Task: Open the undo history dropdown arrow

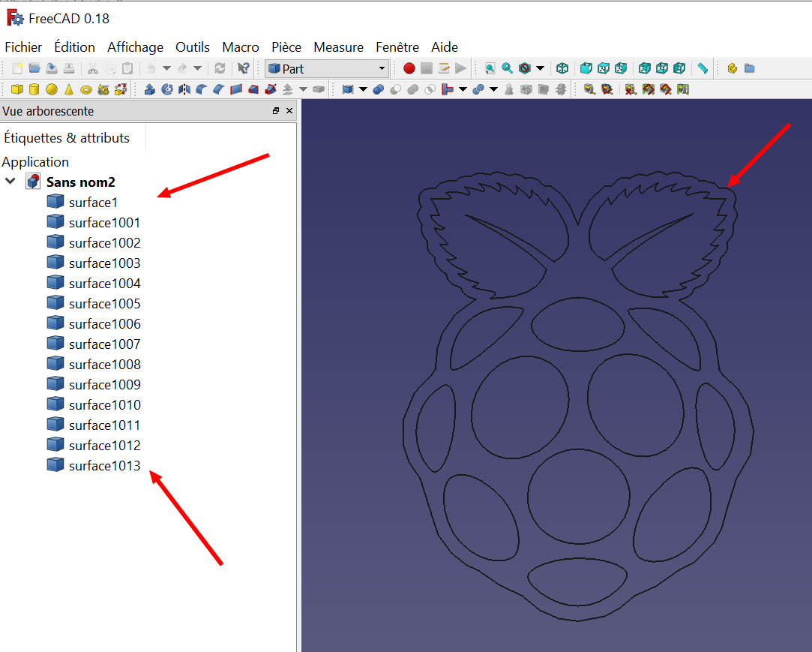Action: tap(166, 68)
